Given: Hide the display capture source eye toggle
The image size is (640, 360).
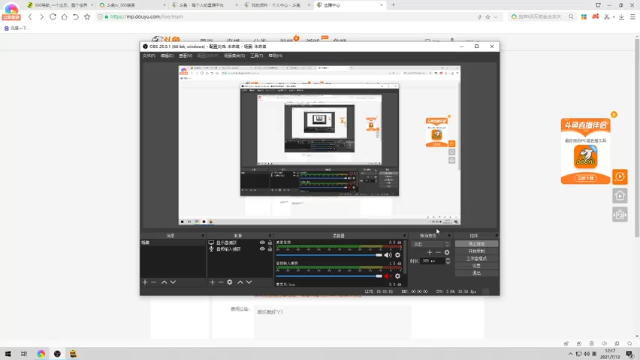Looking at the screenshot, I should [262, 242].
